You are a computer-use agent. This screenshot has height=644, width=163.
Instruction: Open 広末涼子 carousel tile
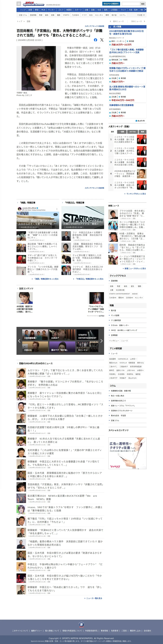(x=62, y=335)
